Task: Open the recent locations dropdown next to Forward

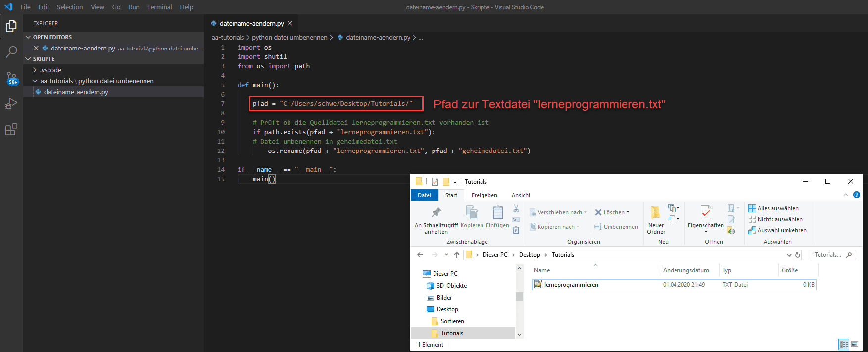Action: tap(446, 255)
